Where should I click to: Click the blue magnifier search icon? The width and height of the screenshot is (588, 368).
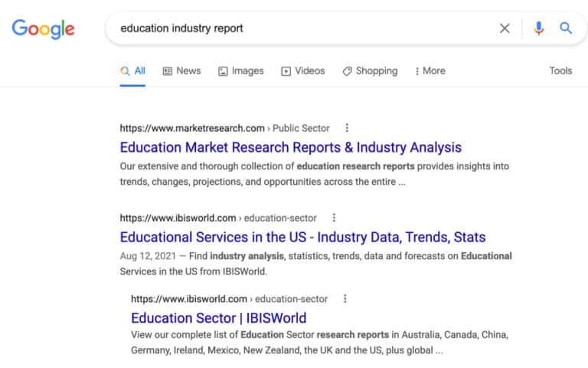coord(566,28)
